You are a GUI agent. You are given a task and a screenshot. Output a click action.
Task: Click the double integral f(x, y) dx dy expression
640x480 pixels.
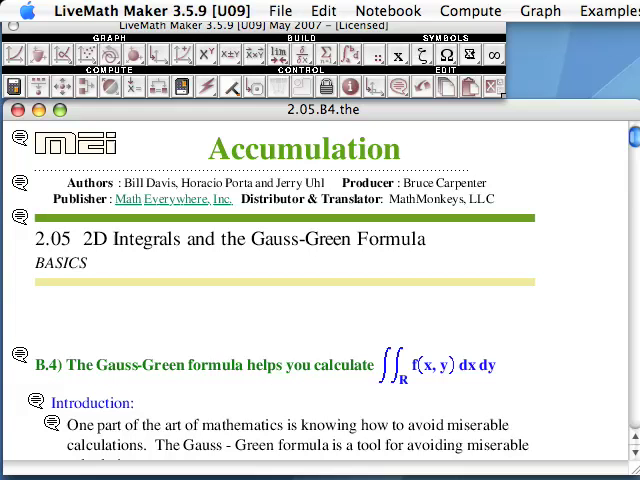pyautogui.click(x=437, y=365)
